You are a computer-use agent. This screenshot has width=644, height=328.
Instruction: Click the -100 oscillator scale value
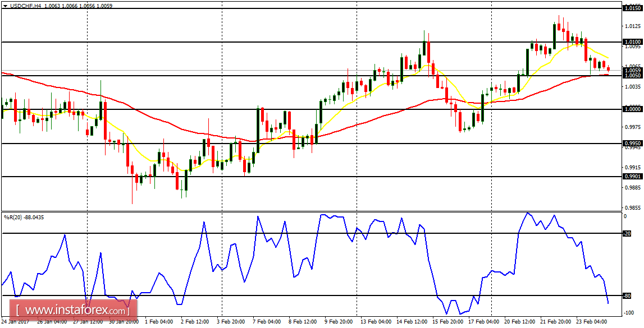(x=628, y=313)
